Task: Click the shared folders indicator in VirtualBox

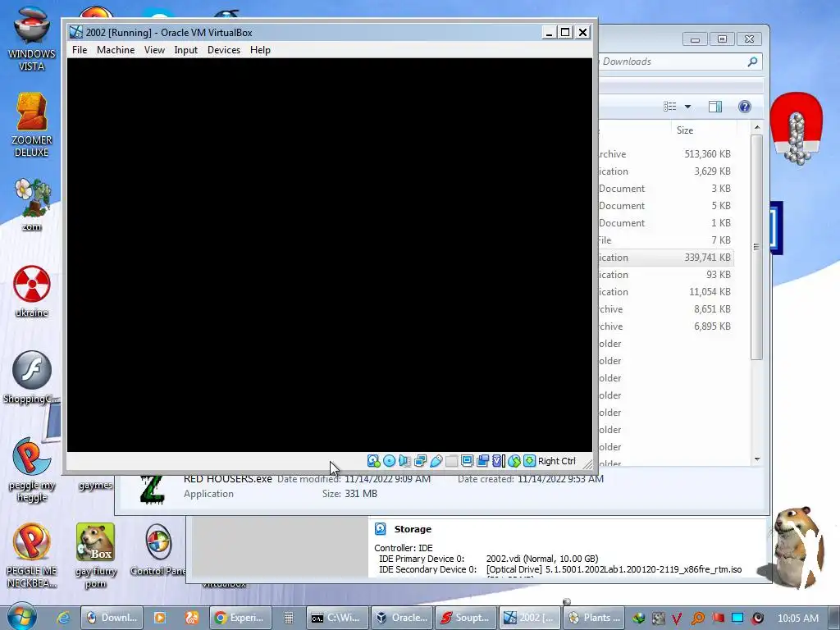Action: tap(452, 461)
